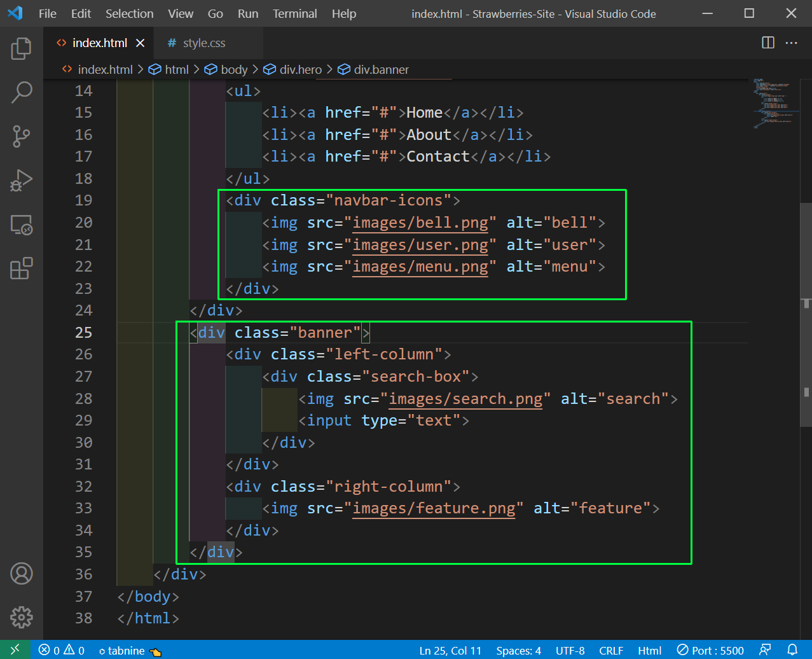Click the closing </body> tag

[x=148, y=597]
